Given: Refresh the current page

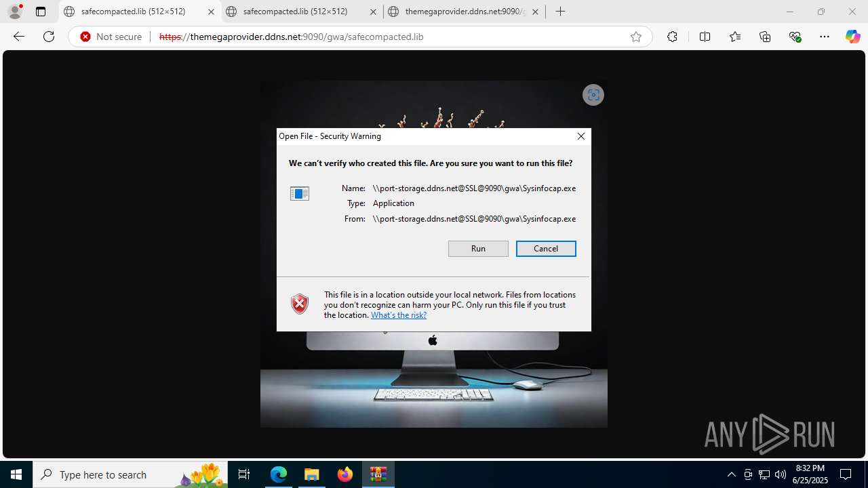Looking at the screenshot, I should coord(49,37).
